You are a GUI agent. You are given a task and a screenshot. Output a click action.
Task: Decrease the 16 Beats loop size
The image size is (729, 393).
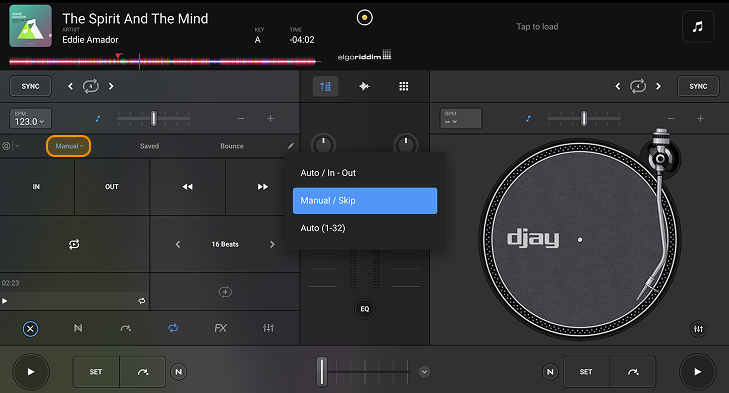178,244
